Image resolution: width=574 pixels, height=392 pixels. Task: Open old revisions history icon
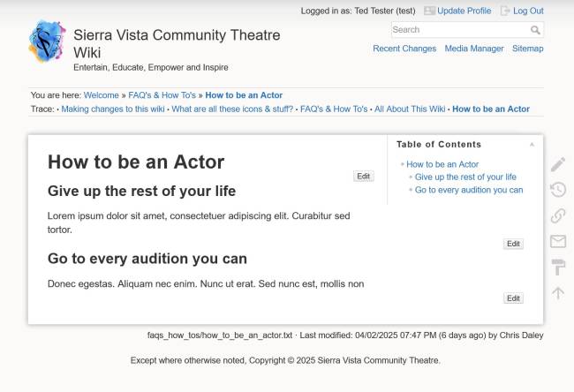pyautogui.click(x=557, y=190)
